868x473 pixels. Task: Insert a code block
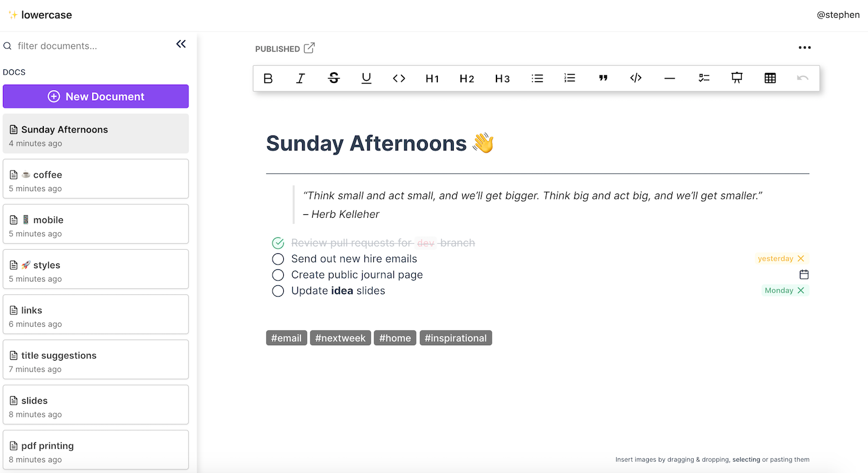(636, 78)
